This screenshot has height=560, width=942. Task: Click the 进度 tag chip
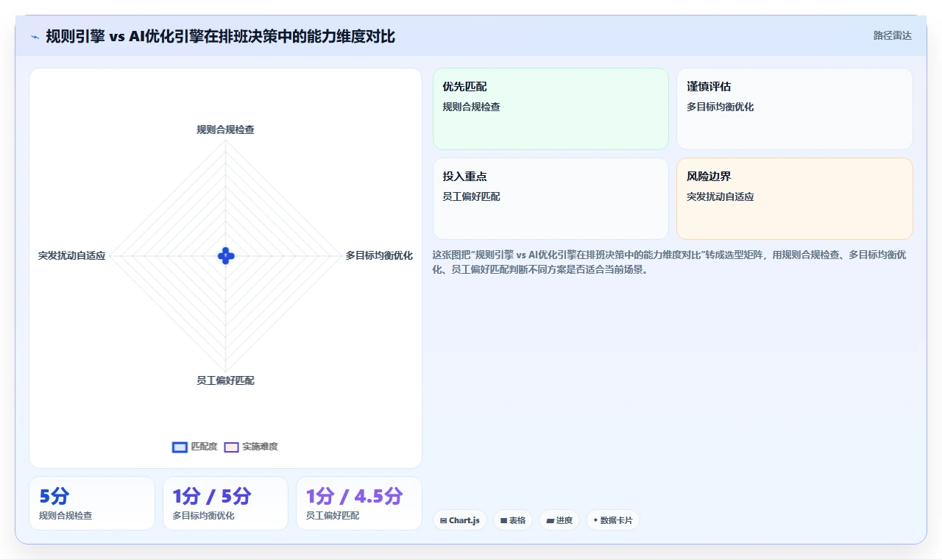[559, 520]
